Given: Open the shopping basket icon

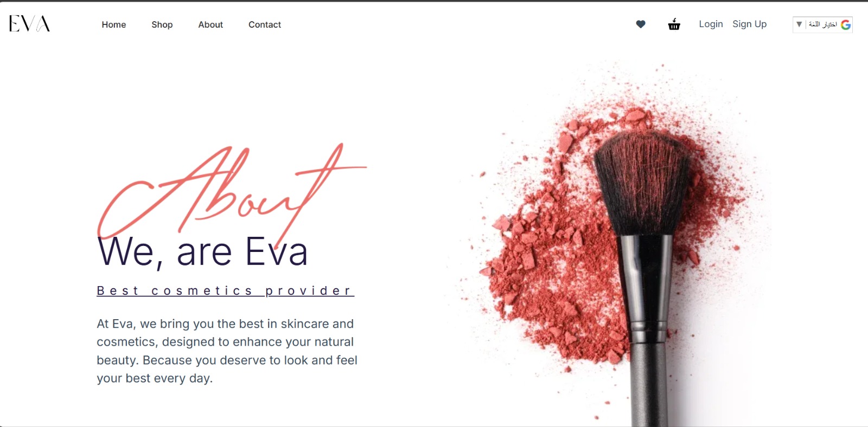Looking at the screenshot, I should point(674,24).
